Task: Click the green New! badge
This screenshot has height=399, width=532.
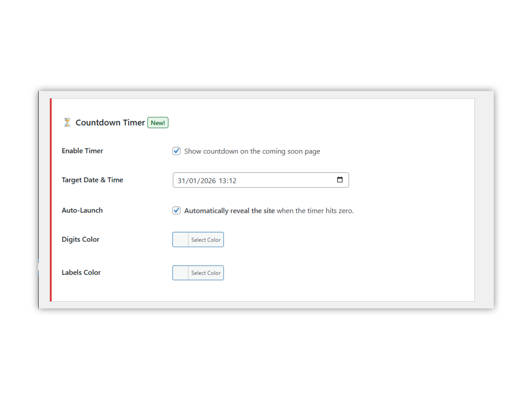Action: pyautogui.click(x=158, y=123)
